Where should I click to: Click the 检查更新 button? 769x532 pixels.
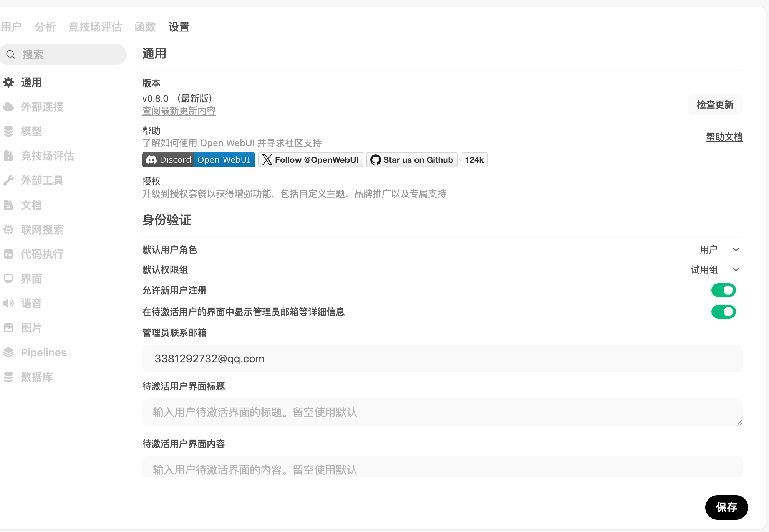point(715,104)
